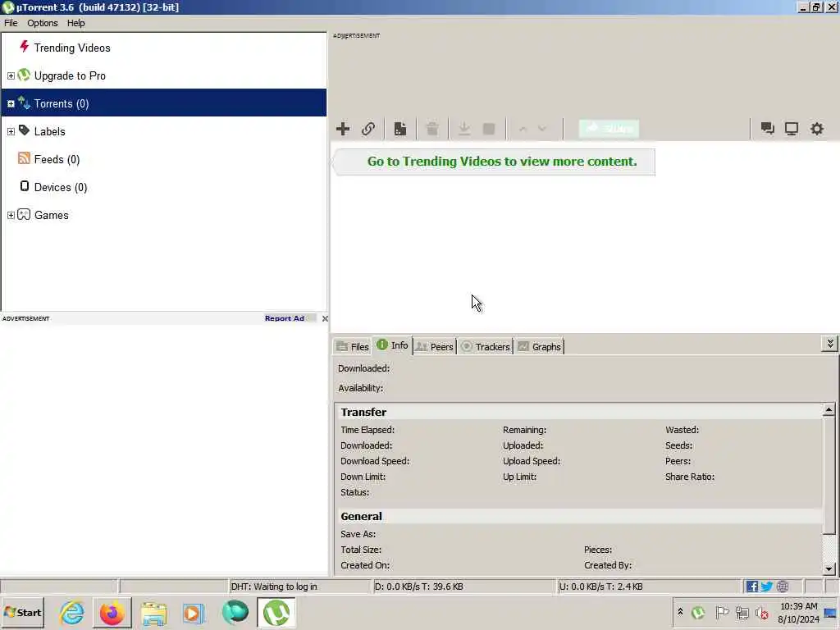This screenshot has height=630, width=840.
Task: Collapse detail pane with double-chevron button
Action: pos(829,344)
